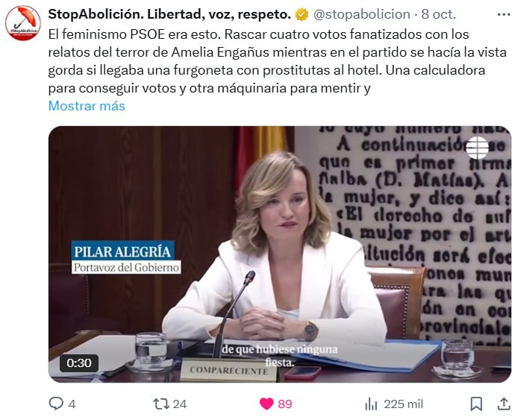Click the share upload icon

coord(504,404)
